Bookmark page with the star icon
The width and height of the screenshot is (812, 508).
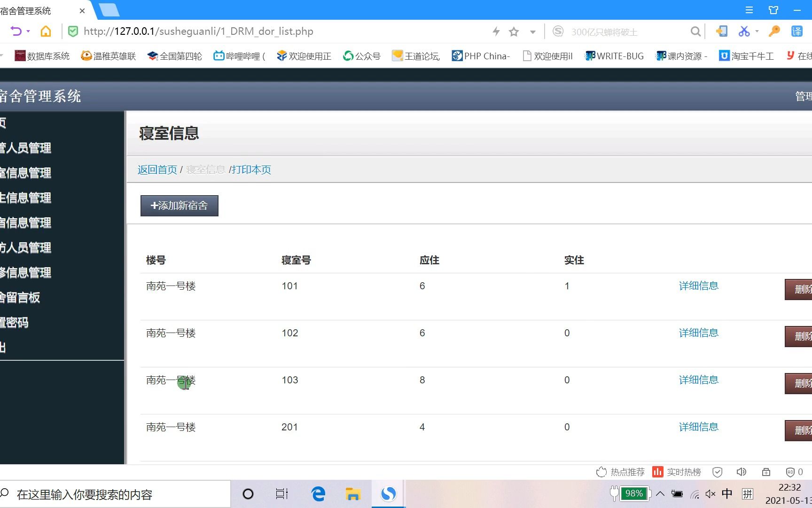point(514,32)
